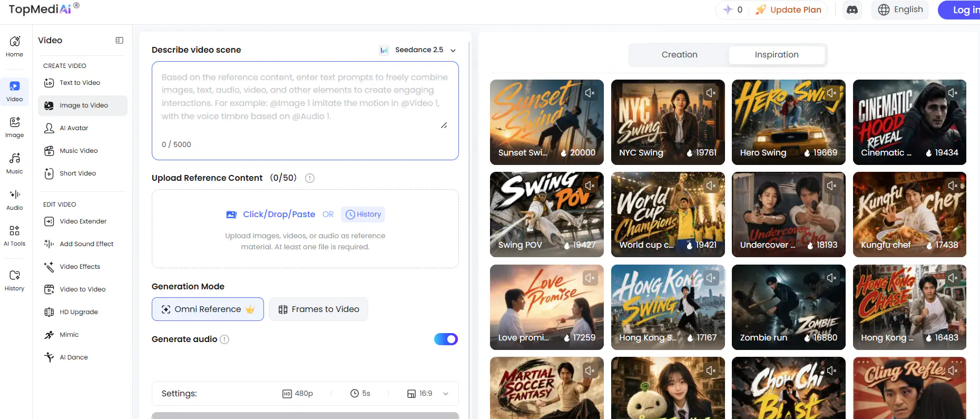Select Omni Reference generation mode

coord(208,309)
